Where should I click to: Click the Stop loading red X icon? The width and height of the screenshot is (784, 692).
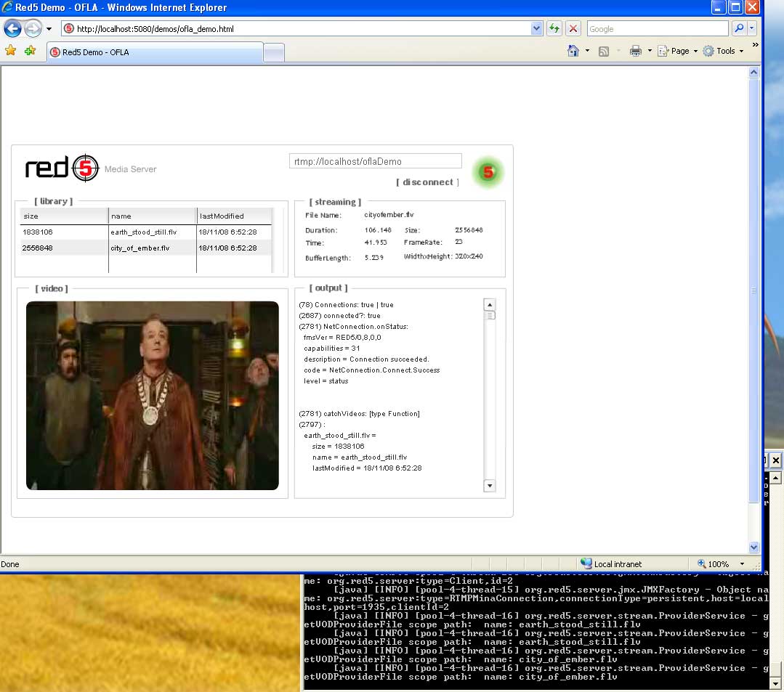coord(573,28)
